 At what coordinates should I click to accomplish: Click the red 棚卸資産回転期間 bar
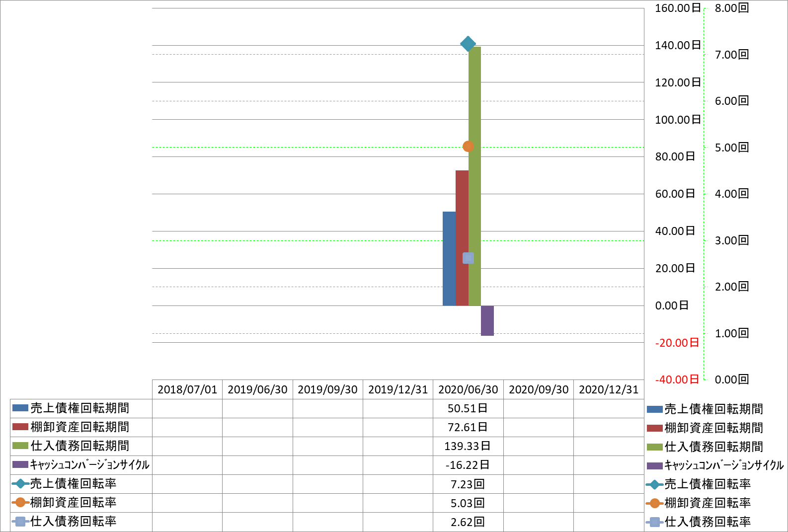click(462, 238)
